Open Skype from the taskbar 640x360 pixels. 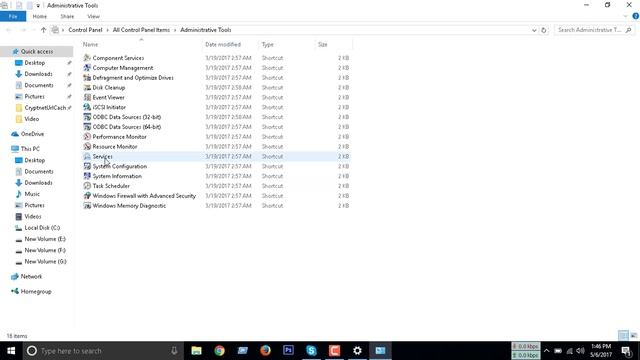tap(311, 351)
